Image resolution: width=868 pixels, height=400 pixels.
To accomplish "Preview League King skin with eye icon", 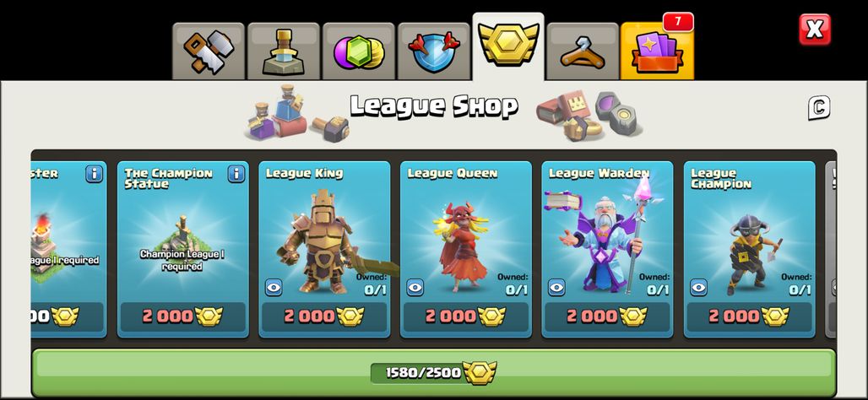I will [x=274, y=287].
